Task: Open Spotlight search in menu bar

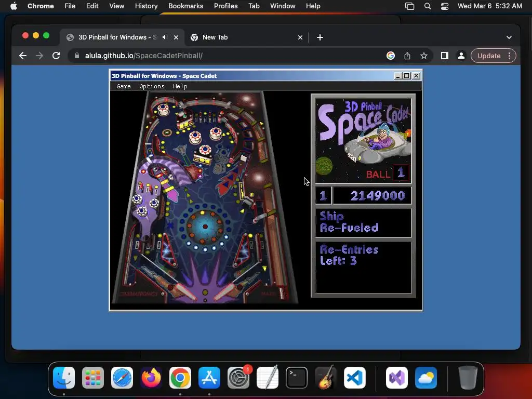Action: 428,6
